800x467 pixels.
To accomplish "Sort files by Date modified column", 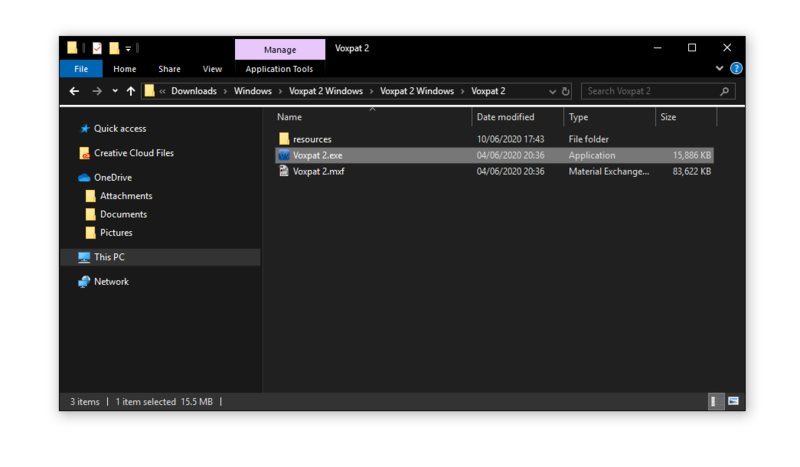I will click(505, 117).
